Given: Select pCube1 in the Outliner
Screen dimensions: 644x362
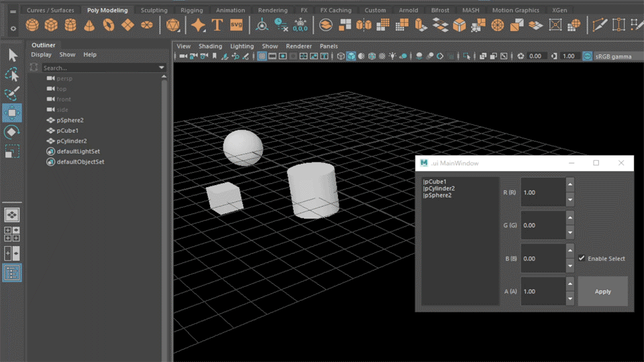Looking at the screenshot, I should pos(67,131).
